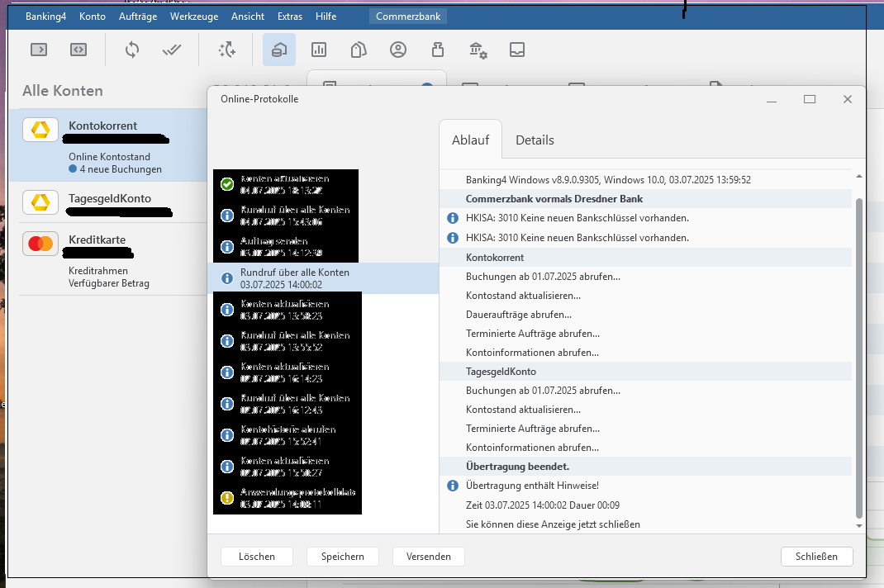Click the Schließen button

coord(816,557)
